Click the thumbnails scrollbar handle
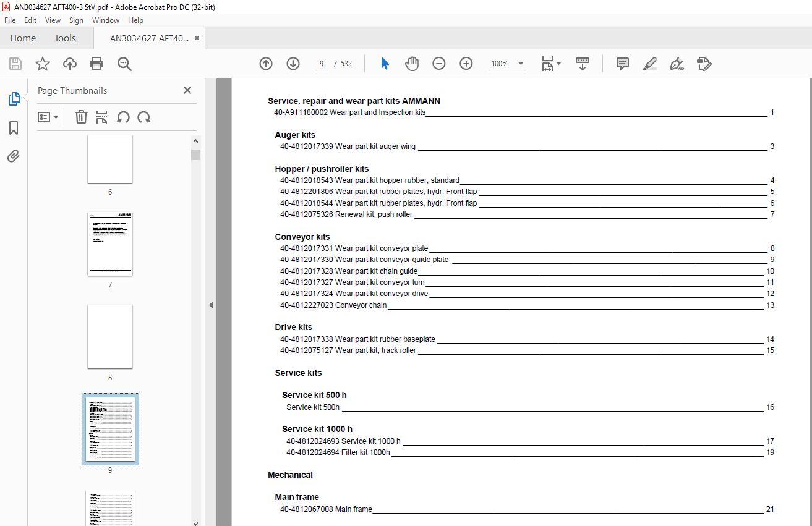The width and height of the screenshot is (812, 526). point(195,155)
